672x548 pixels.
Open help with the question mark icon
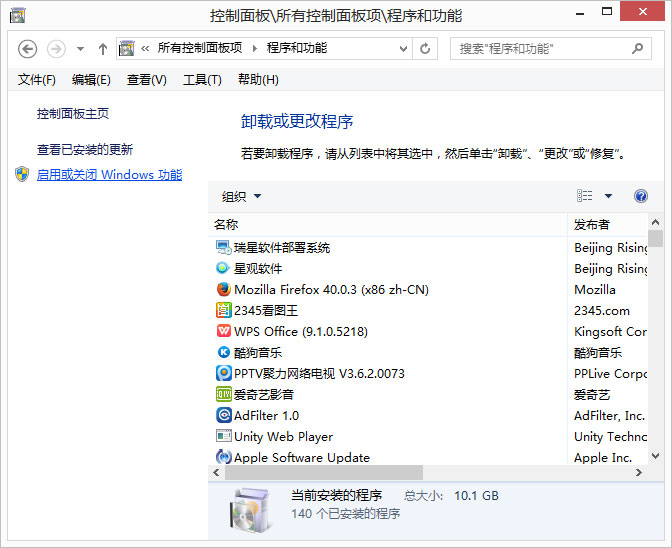(x=640, y=196)
